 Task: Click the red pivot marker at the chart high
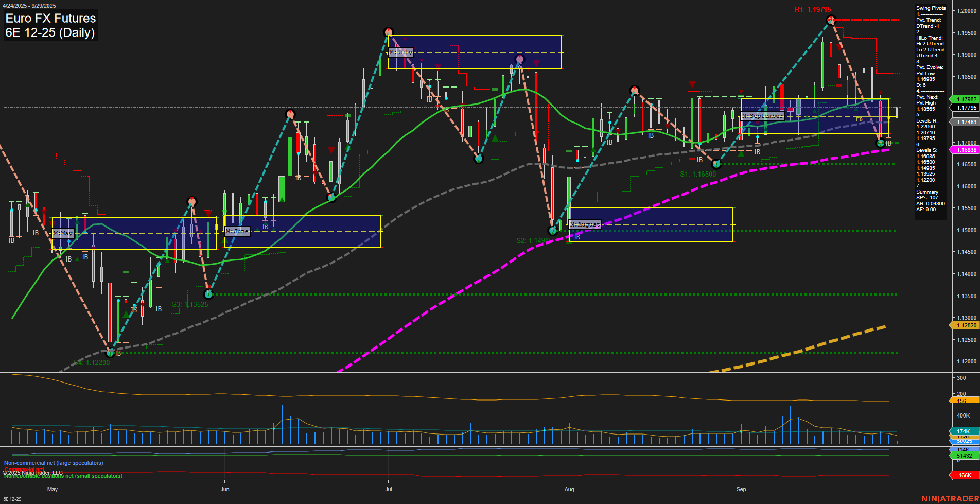[830, 19]
